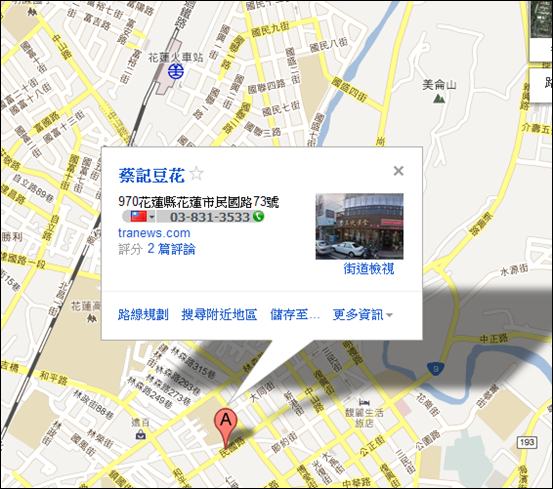Image resolution: width=553 pixels, height=489 pixels.
Task: Open the 2 篇評論 reviews link
Action: [171, 249]
